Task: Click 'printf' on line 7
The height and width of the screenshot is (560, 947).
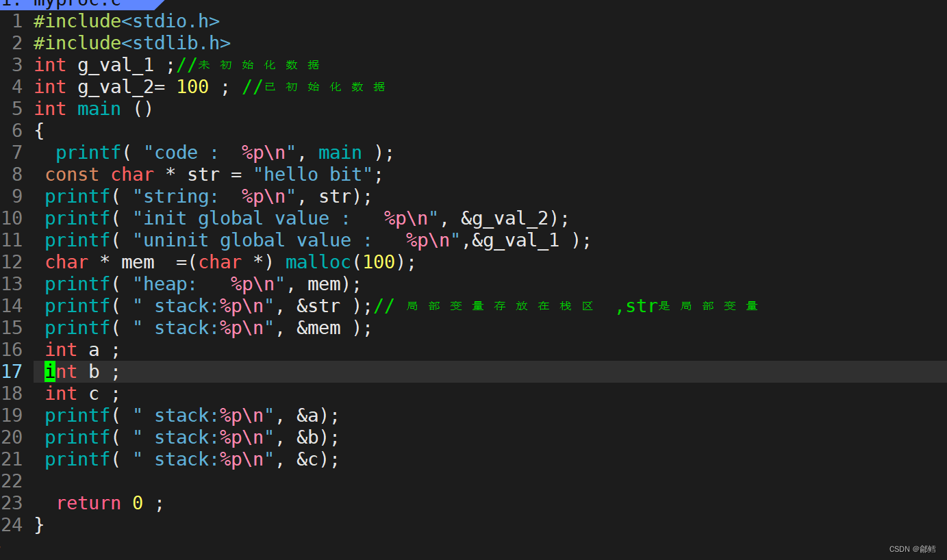Action: pyautogui.click(x=88, y=152)
